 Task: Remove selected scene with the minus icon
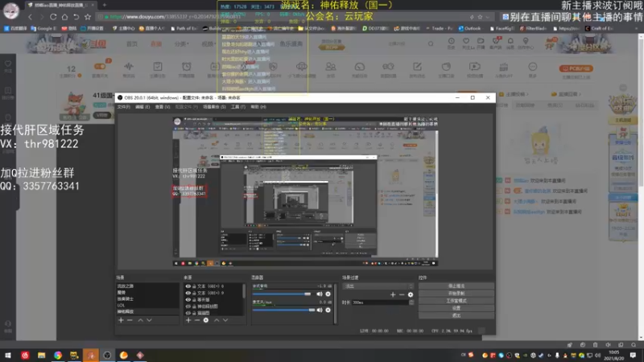click(130, 320)
